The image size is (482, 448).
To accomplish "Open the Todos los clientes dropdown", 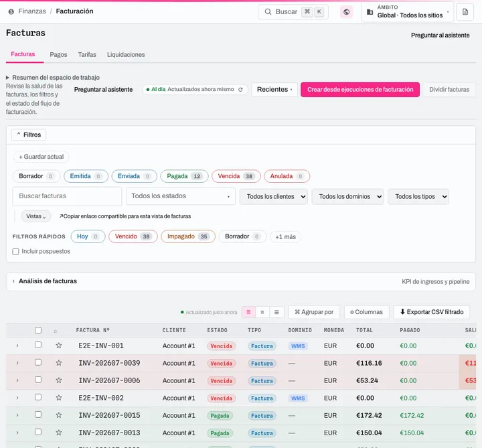I will coord(274,196).
